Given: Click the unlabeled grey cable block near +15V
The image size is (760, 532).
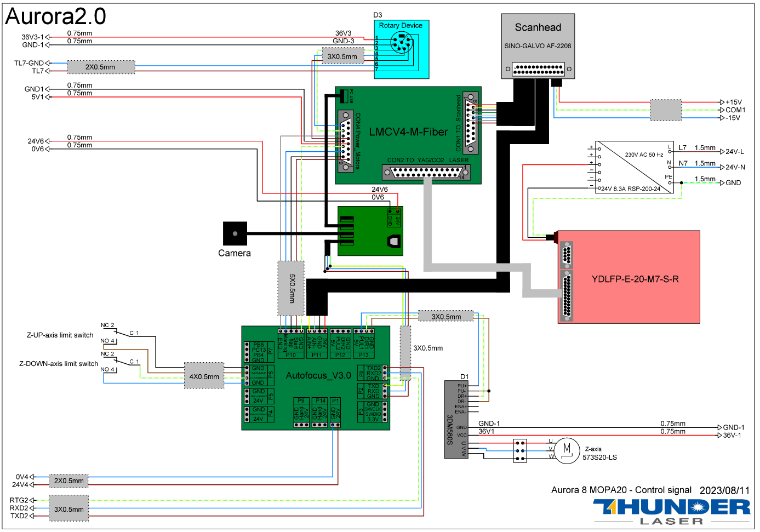Looking at the screenshot, I should (x=666, y=110).
